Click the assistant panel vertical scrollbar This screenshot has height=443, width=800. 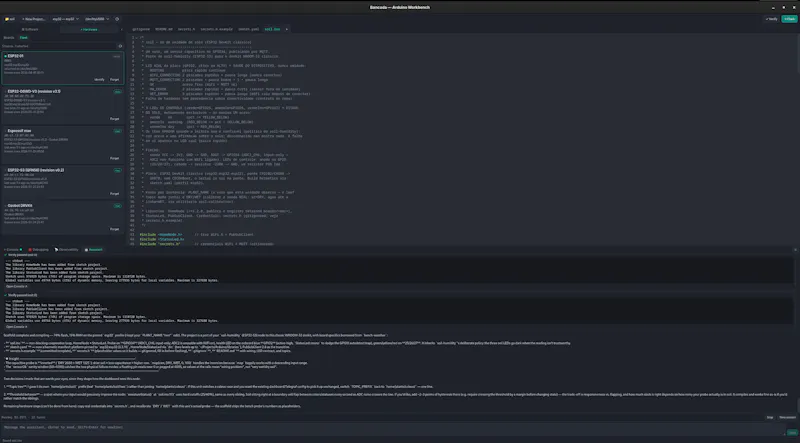point(797,405)
